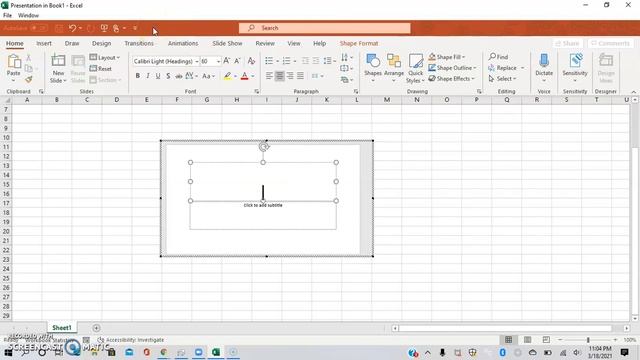
Task: Toggle Italic formatting
Action: pos(148,76)
